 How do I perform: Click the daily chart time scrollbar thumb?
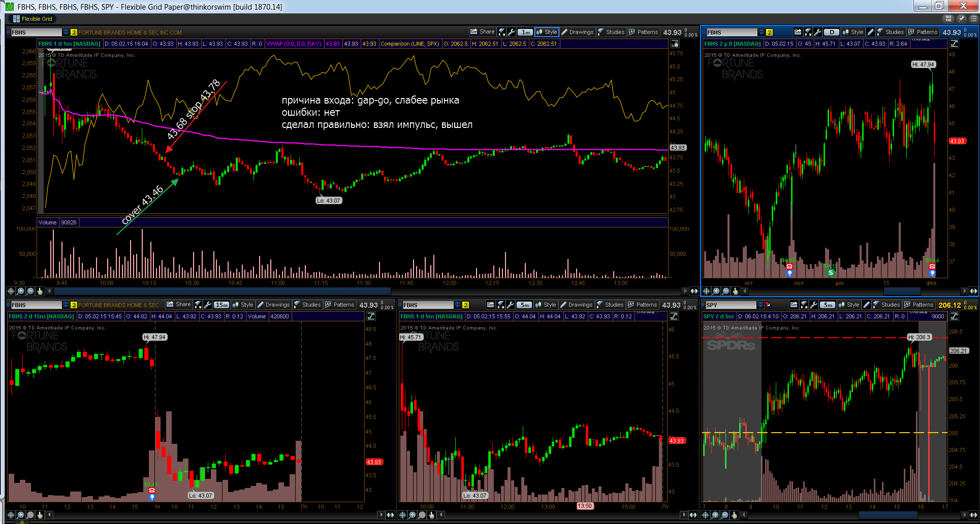click(x=902, y=291)
